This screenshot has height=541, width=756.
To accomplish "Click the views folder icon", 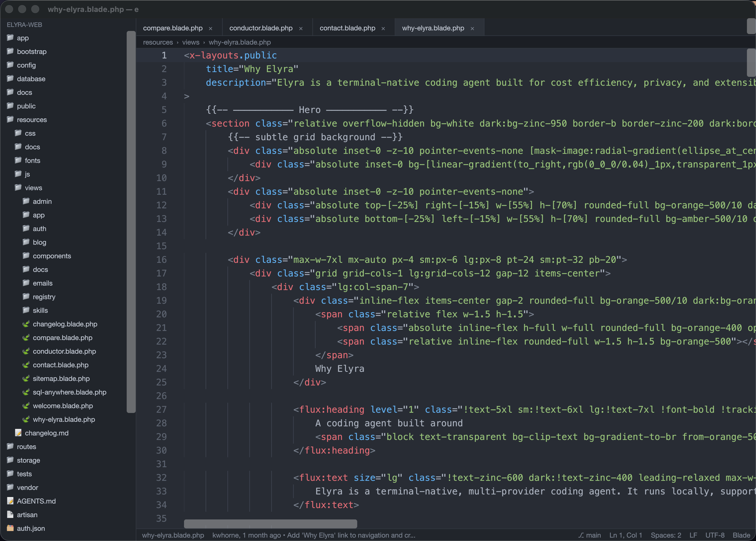I will coord(18,188).
